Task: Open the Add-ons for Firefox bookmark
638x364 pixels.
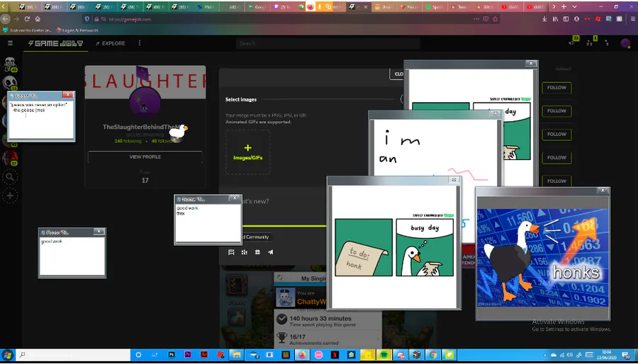Action: click(27, 30)
